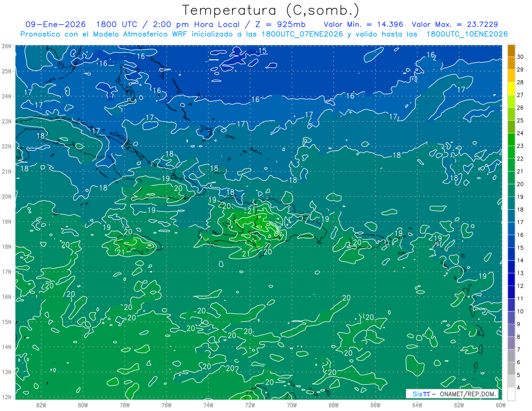Click the longitude axis label 76W
The image size is (532, 411).
167,405
